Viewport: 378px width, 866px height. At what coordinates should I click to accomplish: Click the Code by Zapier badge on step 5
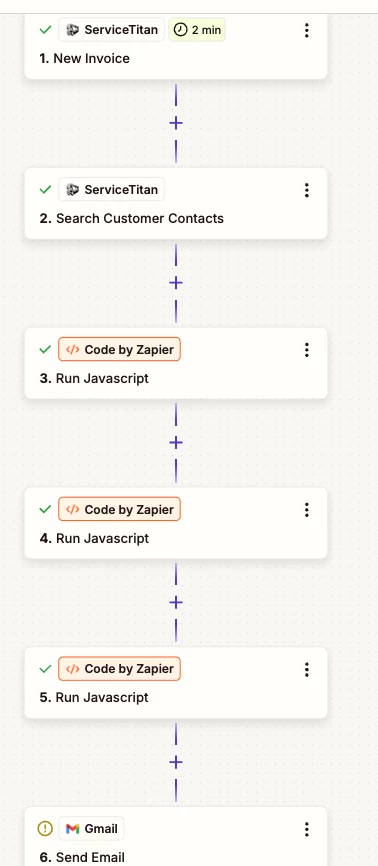click(119, 669)
